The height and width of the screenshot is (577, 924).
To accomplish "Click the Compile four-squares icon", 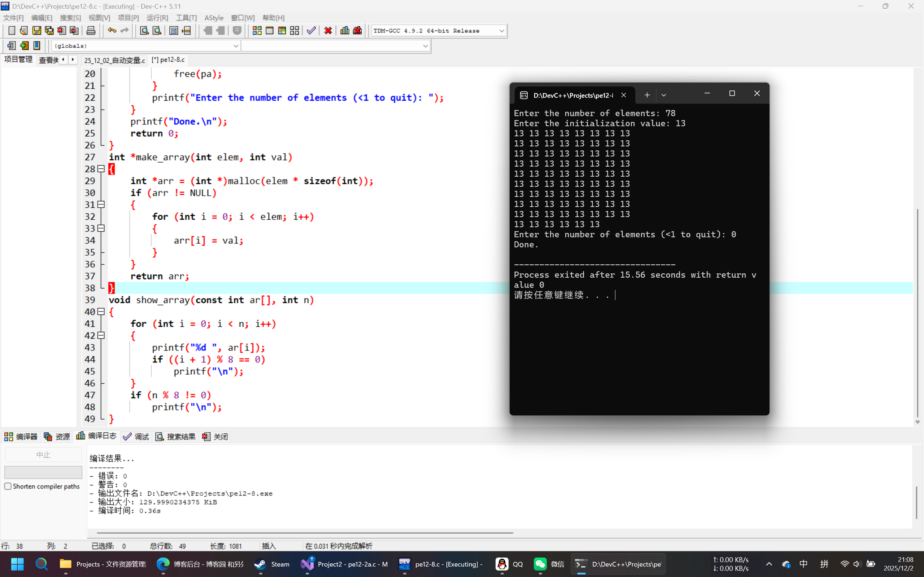I will [257, 31].
